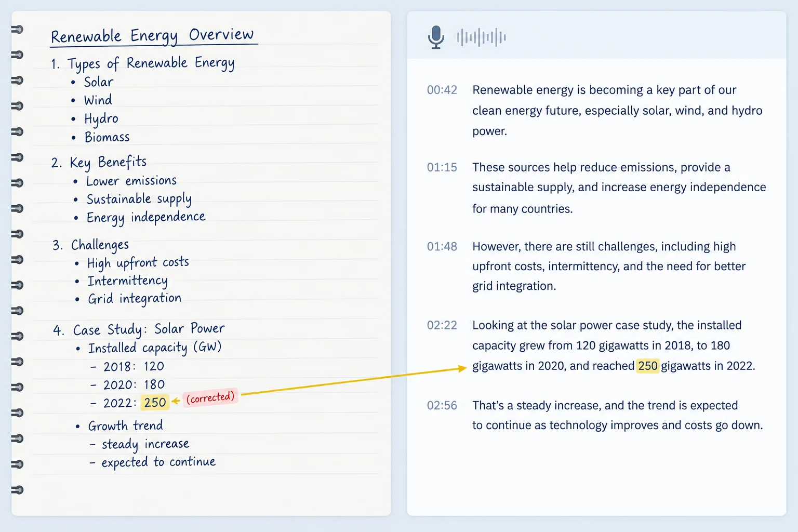Click heading "2. Key Benefits"
This screenshot has height=532, width=798.
point(99,162)
